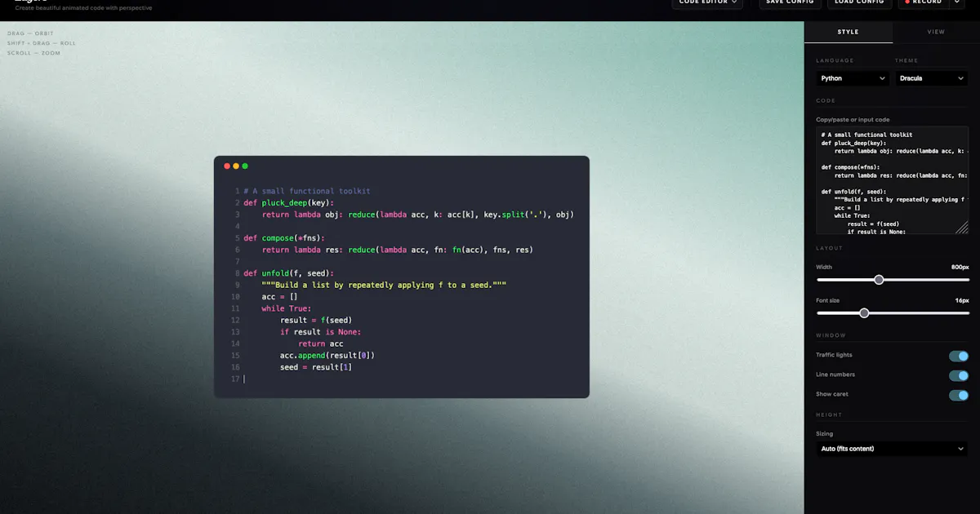
Task: Click the "if result is None:" line
Action: pos(320,332)
